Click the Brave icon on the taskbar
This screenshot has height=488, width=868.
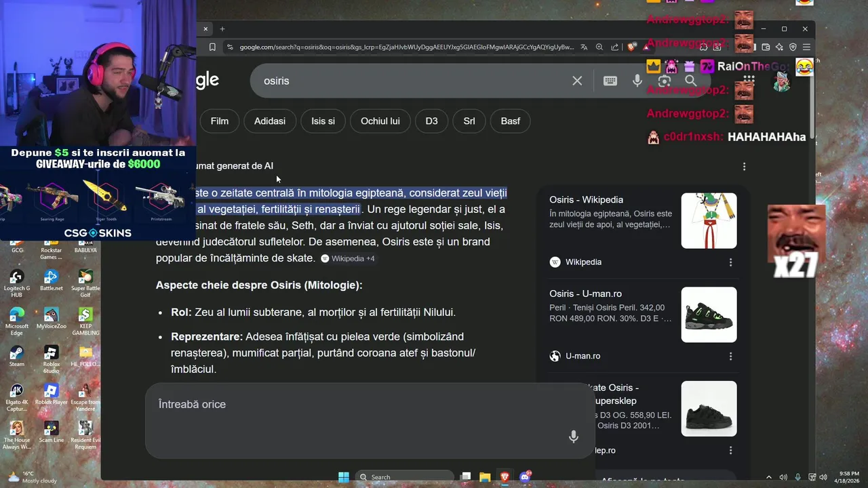click(x=505, y=477)
